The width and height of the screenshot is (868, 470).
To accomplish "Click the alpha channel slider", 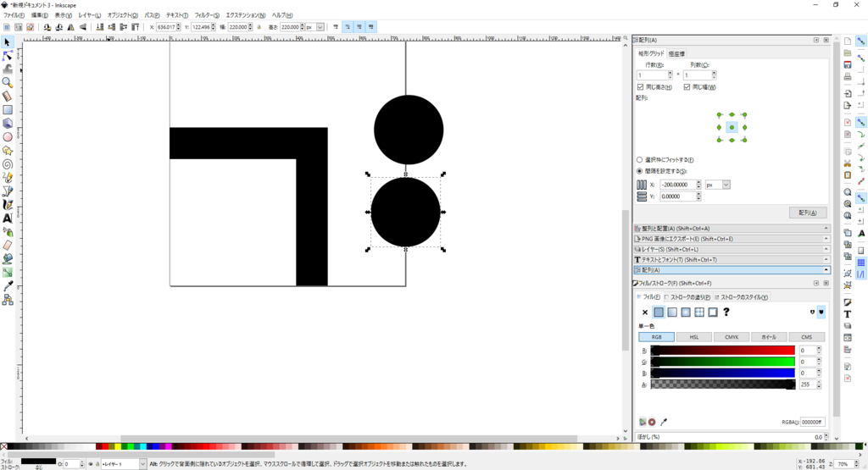I will click(723, 384).
